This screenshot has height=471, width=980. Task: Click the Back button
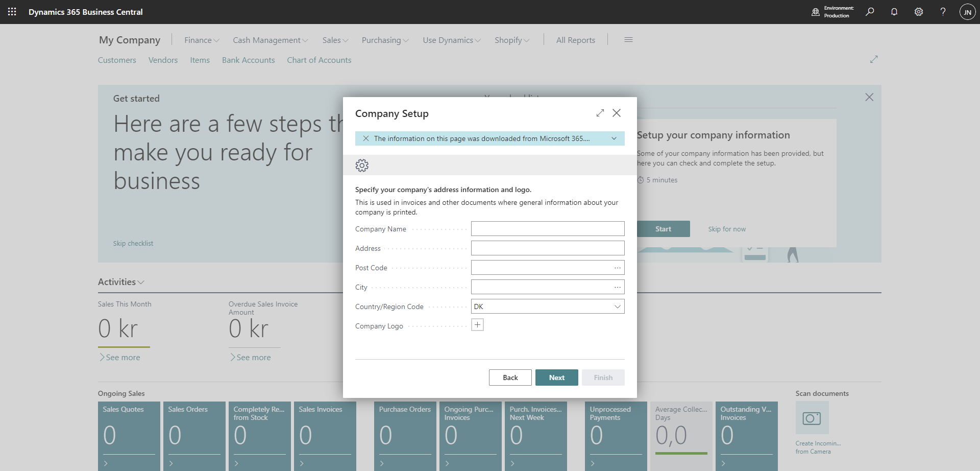coord(510,378)
